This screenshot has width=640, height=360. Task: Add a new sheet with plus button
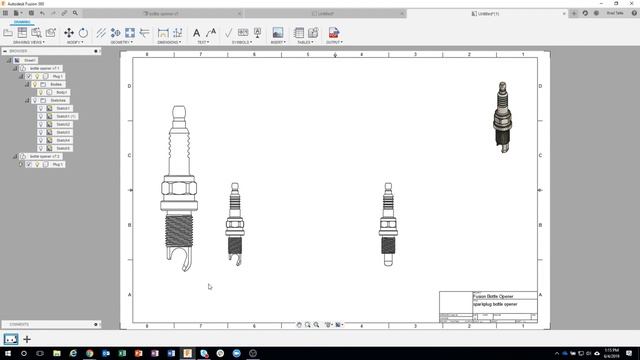[27, 339]
